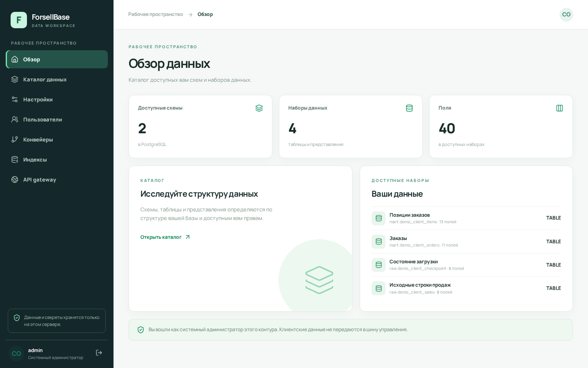Click the number 40 in Поля card
This screenshot has width=588, height=368.
click(x=447, y=128)
